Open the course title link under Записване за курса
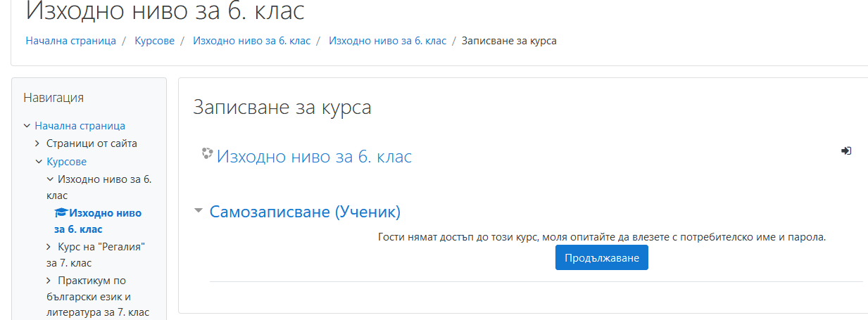 (314, 156)
